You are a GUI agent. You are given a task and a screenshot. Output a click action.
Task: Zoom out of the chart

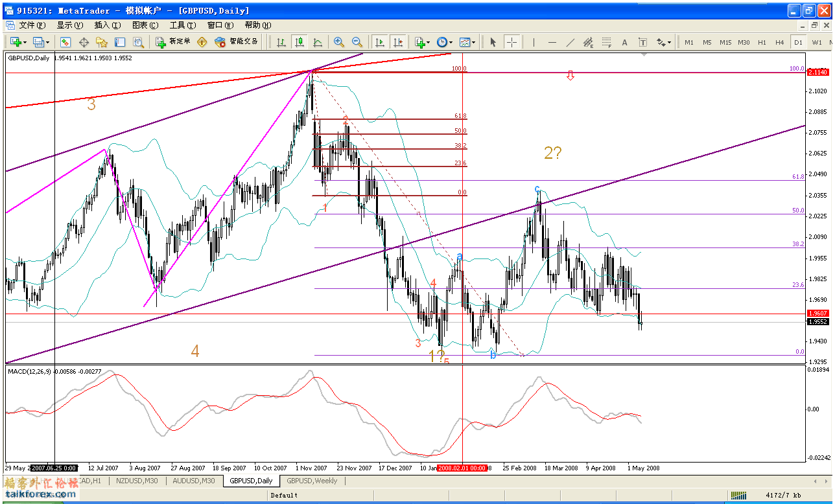[x=357, y=42]
